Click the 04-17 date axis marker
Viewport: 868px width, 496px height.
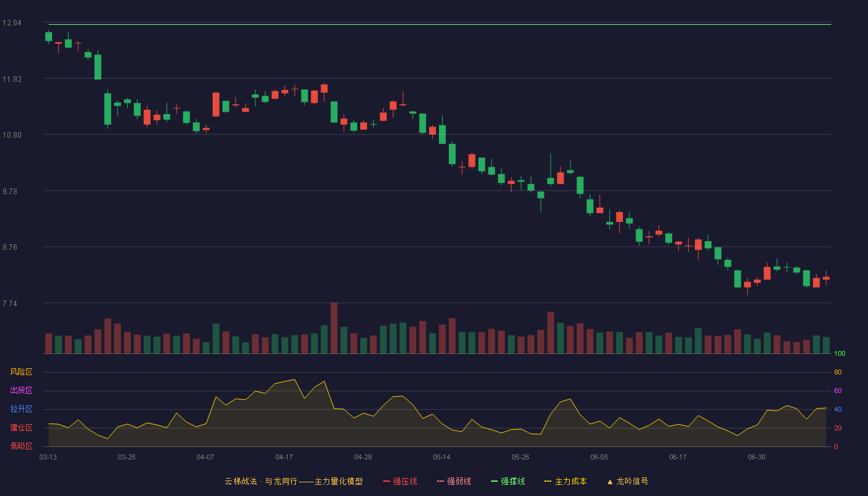pyautogui.click(x=284, y=457)
